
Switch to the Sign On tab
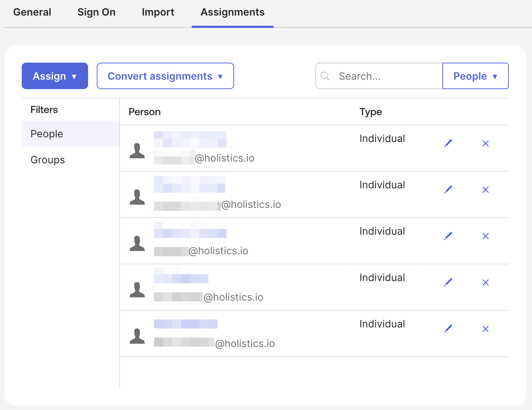[96, 12]
